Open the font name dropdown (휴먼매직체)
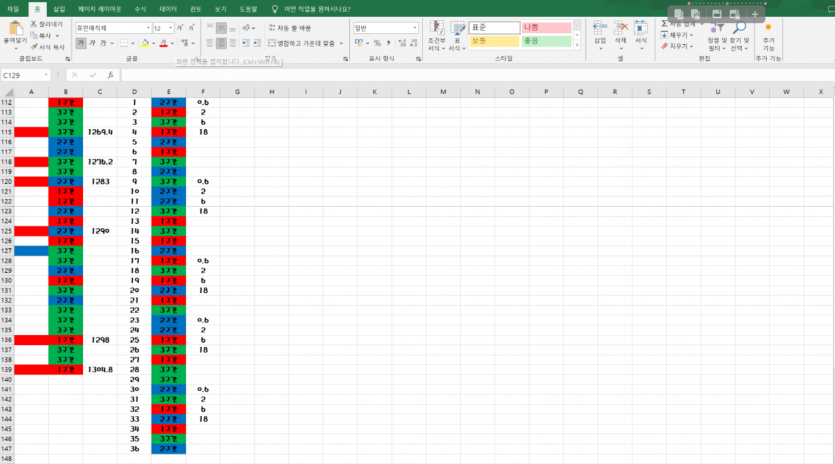 pyautogui.click(x=149, y=28)
